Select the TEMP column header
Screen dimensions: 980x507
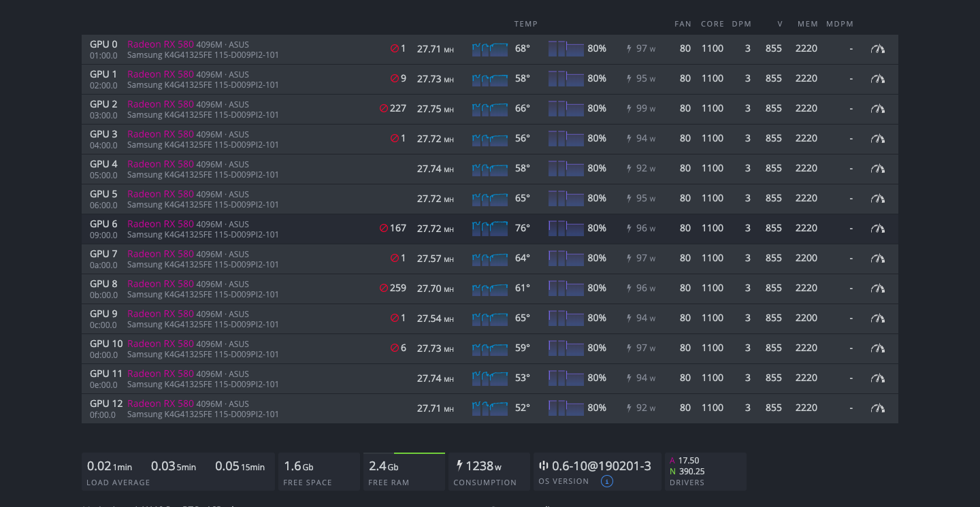[x=526, y=24]
